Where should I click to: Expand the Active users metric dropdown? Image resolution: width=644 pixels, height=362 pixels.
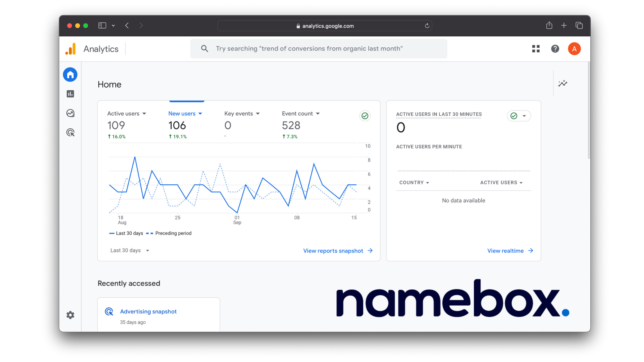click(144, 114)
